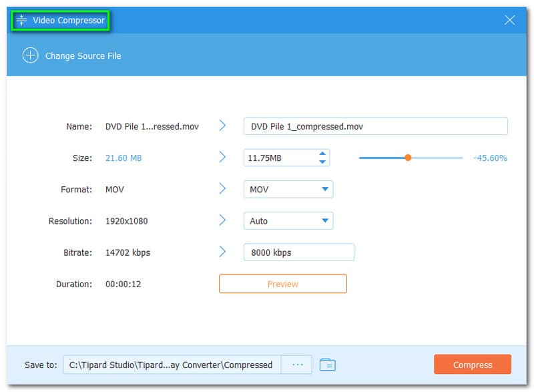
Task: Start compression with the Compress button
Action: pyautogui.click(x=472, y=365)
